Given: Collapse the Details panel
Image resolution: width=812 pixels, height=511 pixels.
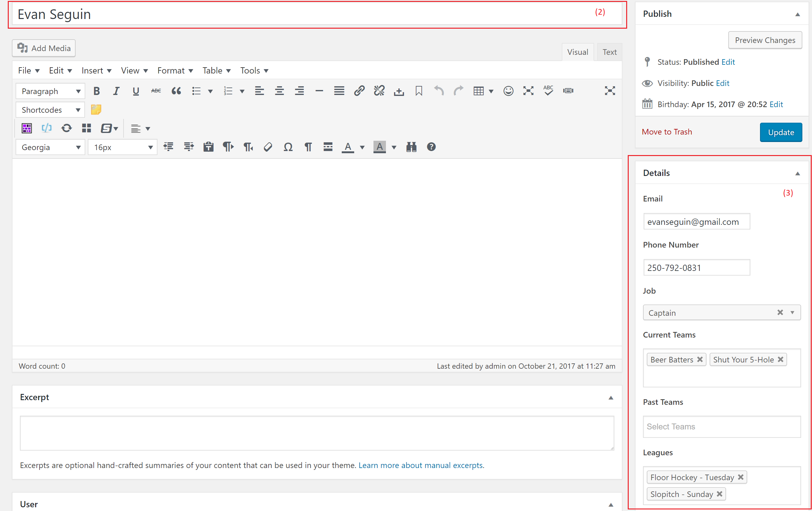Looking at the screenshot, I should pos(797,173).
